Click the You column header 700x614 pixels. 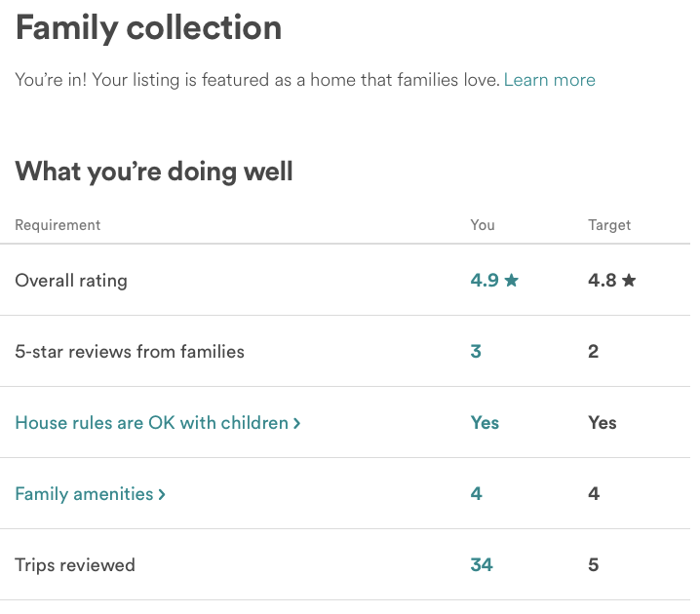(483, 225)
